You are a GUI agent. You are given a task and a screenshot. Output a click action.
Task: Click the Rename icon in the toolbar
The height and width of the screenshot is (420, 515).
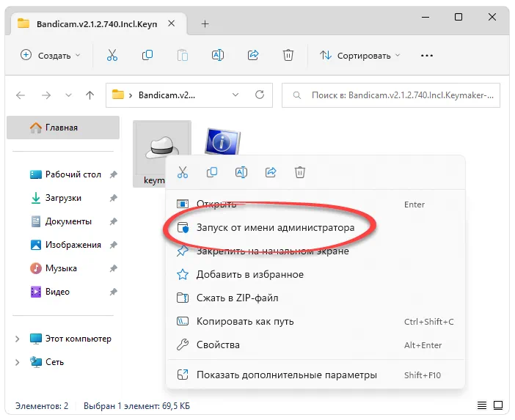pos(218,55)
